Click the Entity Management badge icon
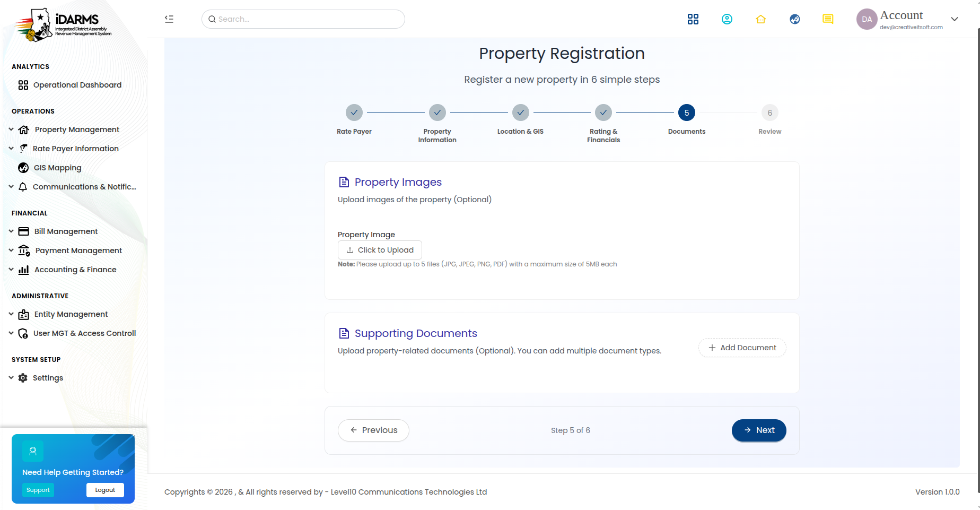This screenshot has width=980, height=510. [x=24, y=314]
